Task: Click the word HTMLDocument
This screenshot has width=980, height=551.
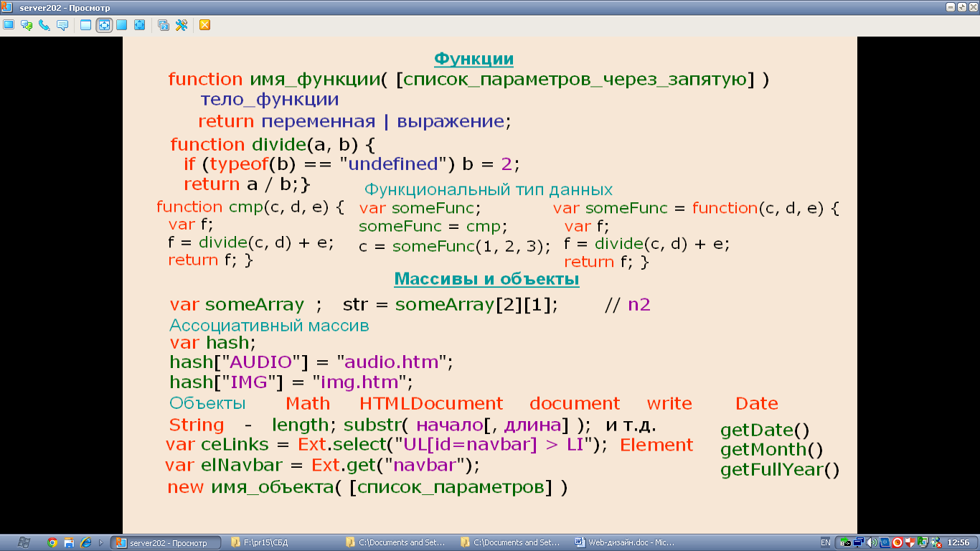Action: click(431, 403)
